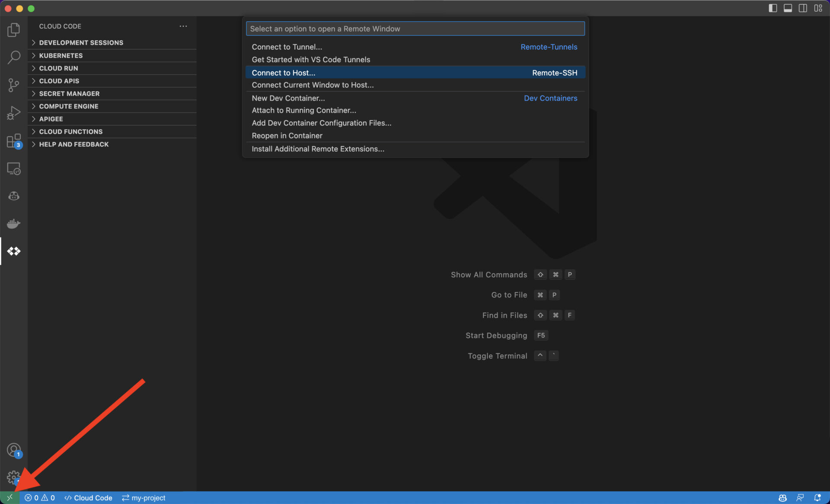This screenshot has width=830, height=504.
Task: Click the remote window option input field
Action: pyautogui.click(x=415, y=29)
